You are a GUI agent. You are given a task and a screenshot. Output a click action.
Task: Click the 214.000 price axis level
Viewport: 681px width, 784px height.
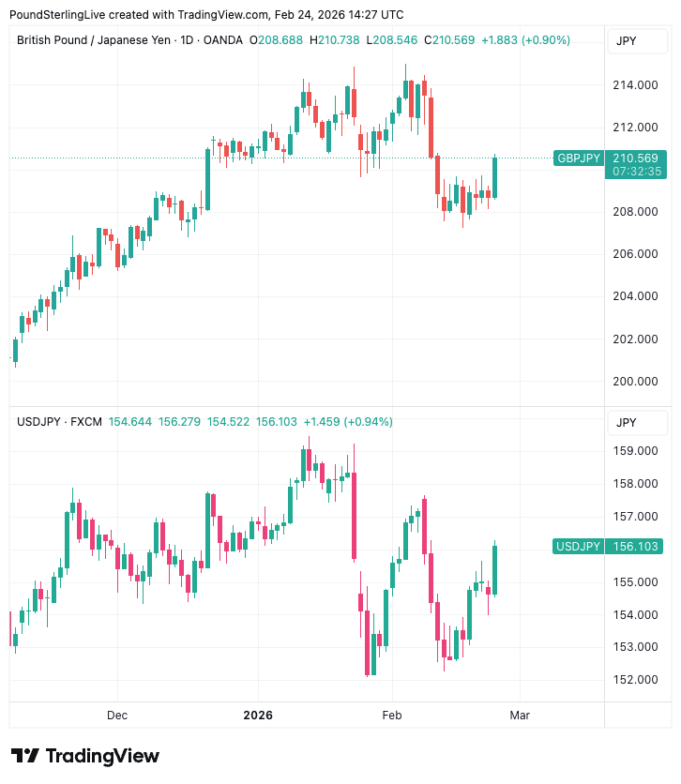tap(634, 85)
